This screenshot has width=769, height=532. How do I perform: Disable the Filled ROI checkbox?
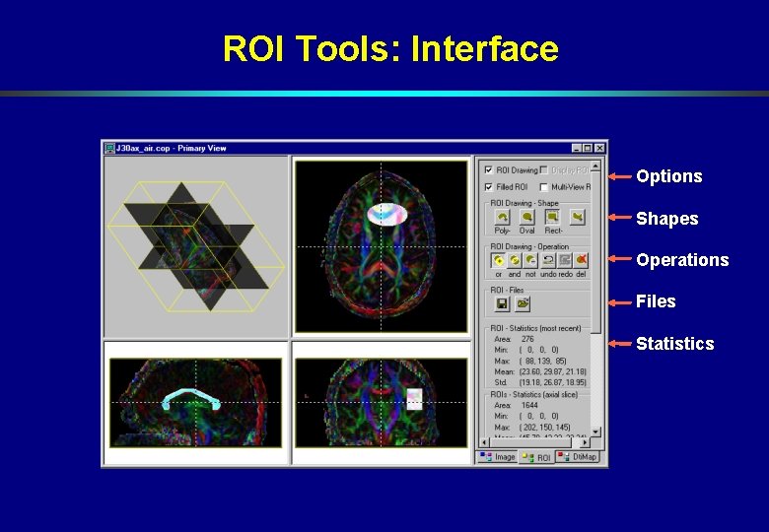(x=488, y=187)
